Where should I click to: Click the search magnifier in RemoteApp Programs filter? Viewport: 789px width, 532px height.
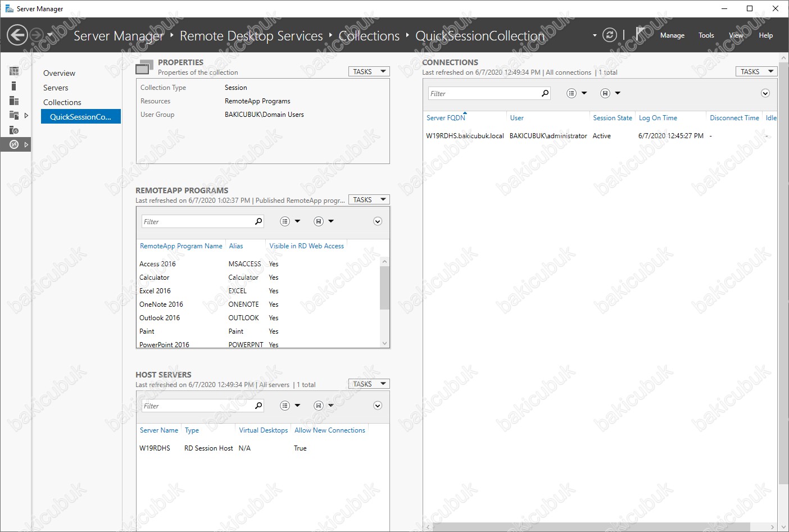[259, 221]
